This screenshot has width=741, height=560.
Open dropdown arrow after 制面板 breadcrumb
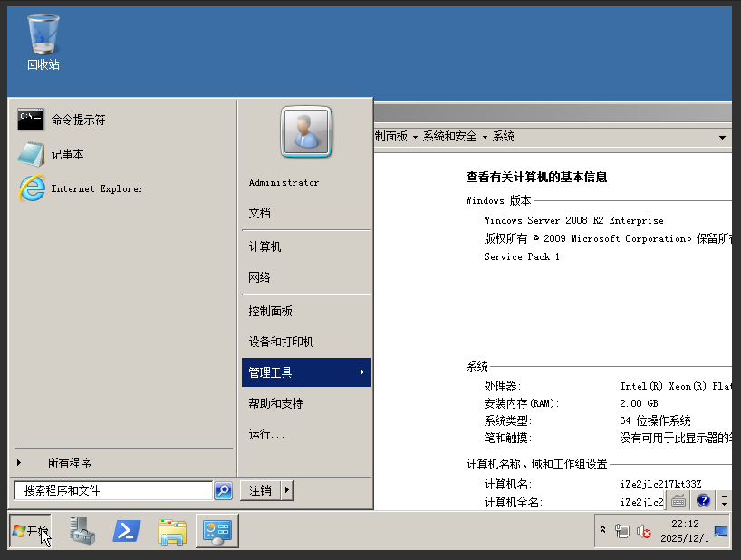tap(416, 137)
